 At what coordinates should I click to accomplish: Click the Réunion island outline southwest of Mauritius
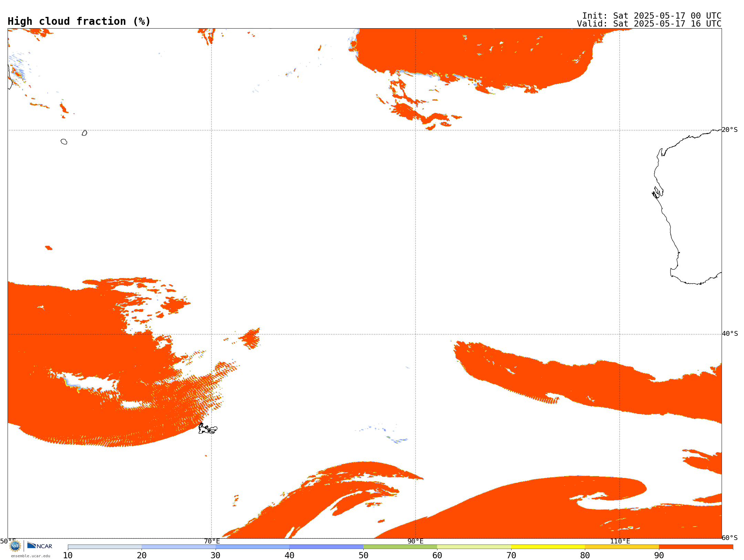coord(64,142)
